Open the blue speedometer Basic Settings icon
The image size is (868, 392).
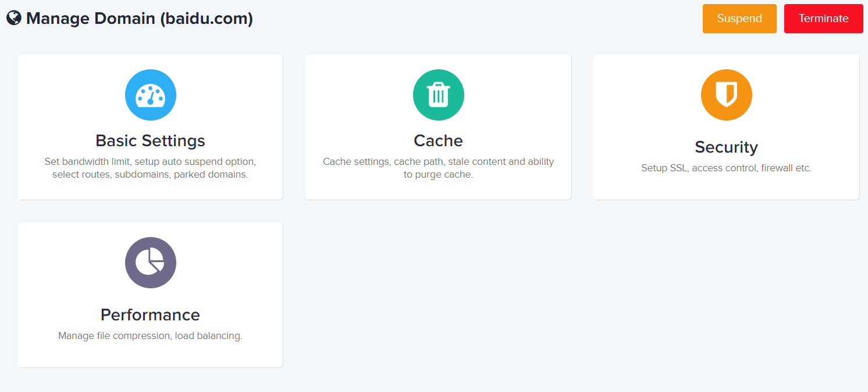pyautogui.click(x=150, y=95)
